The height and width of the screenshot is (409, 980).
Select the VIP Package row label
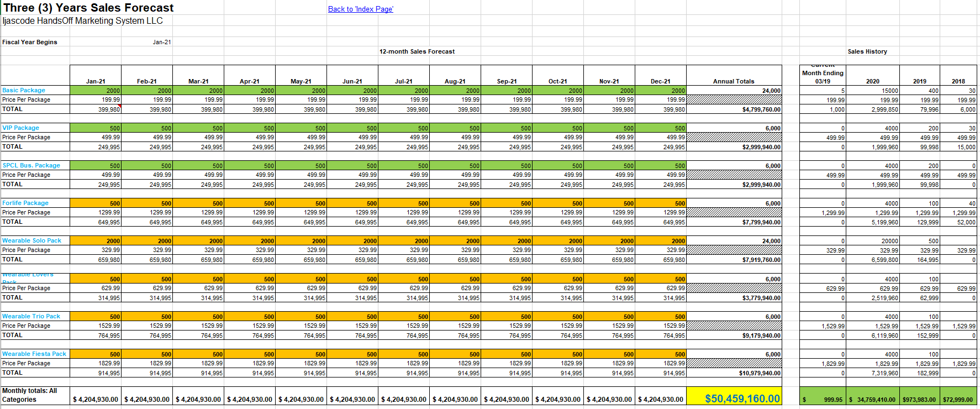click(x=20, y=128)
